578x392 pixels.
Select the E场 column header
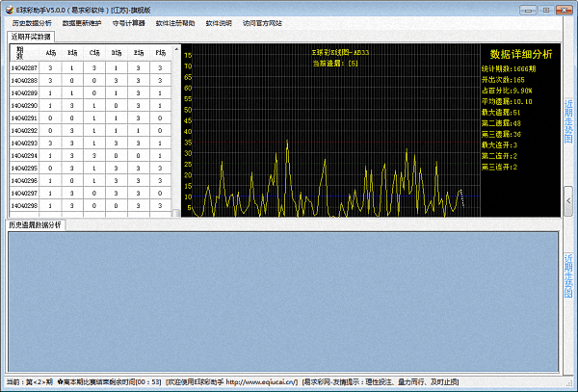[x=139, y=53]
